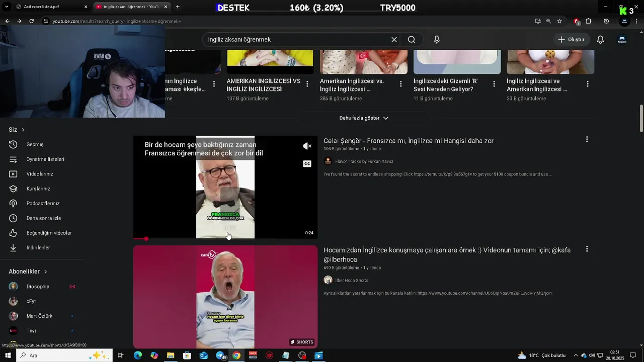This screenshot has width=644, height=362.
Task: Open options menu for Celal Şengör video
Action: click(x=587, y=139)
